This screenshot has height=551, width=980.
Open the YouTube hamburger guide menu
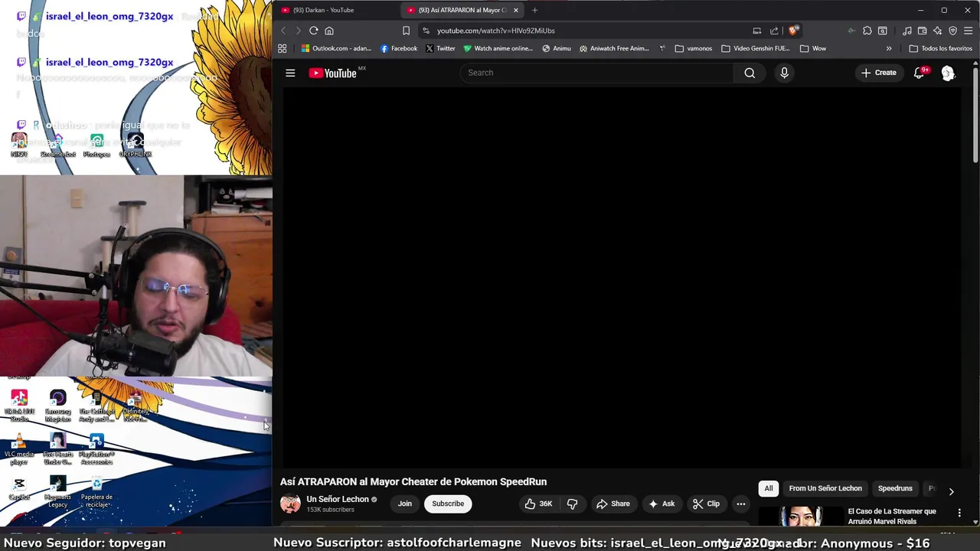pos(290,73)
